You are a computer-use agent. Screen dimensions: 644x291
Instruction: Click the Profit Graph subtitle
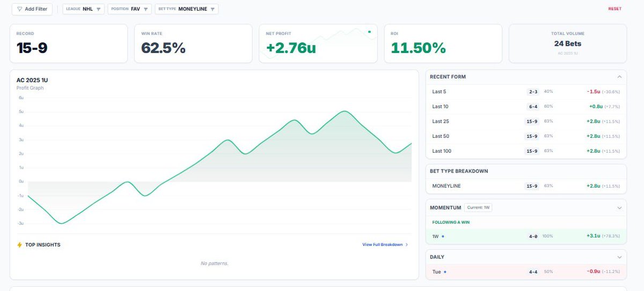click(30, 88)
